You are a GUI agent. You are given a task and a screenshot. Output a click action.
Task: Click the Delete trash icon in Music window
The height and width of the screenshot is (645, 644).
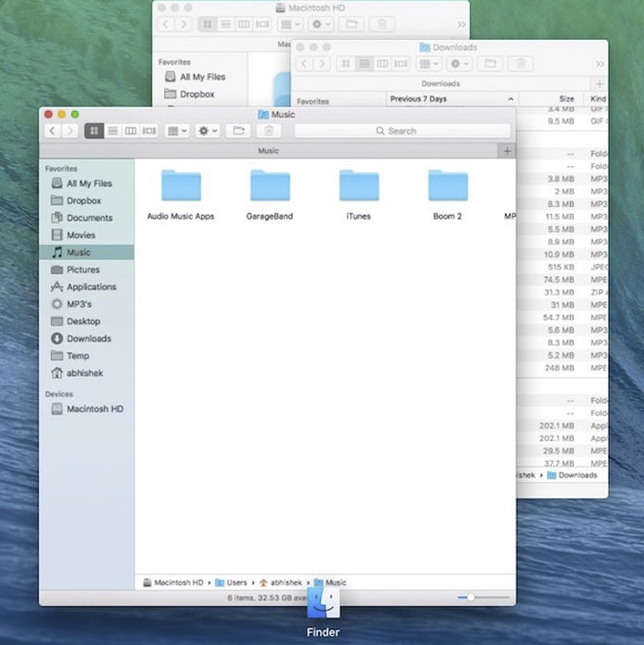click(269, 131)
